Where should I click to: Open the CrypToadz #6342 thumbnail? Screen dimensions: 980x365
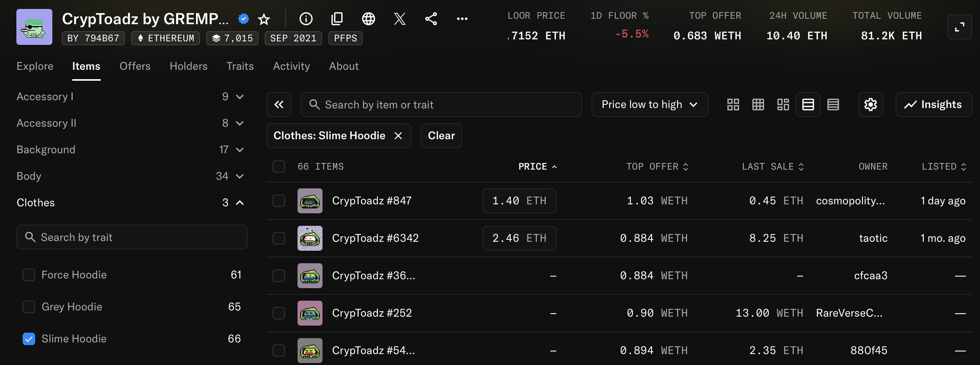(x=310, y=238)
